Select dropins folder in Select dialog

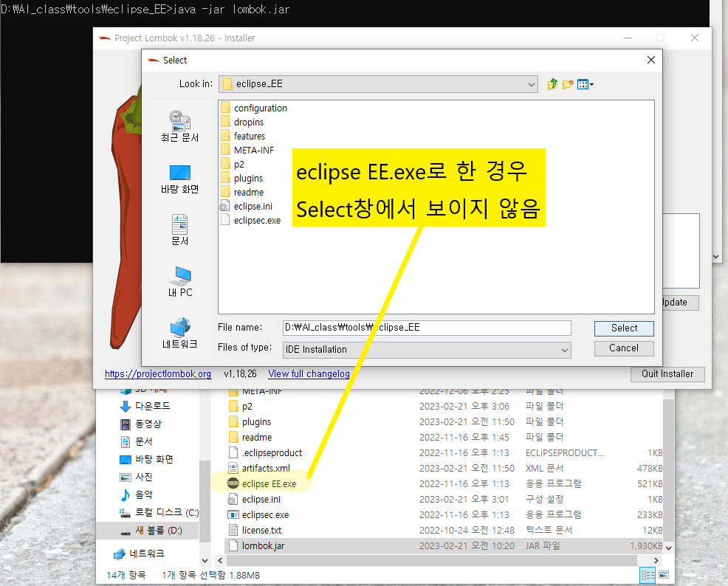242,122
